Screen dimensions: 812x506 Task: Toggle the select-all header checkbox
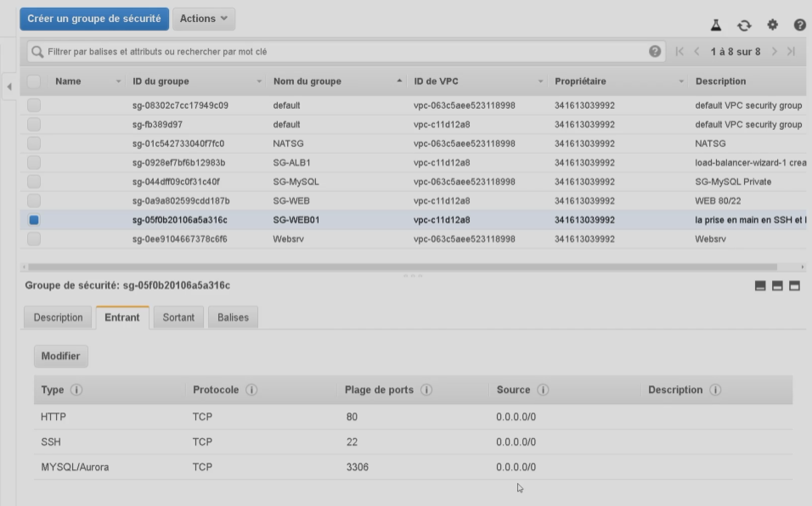34,82
